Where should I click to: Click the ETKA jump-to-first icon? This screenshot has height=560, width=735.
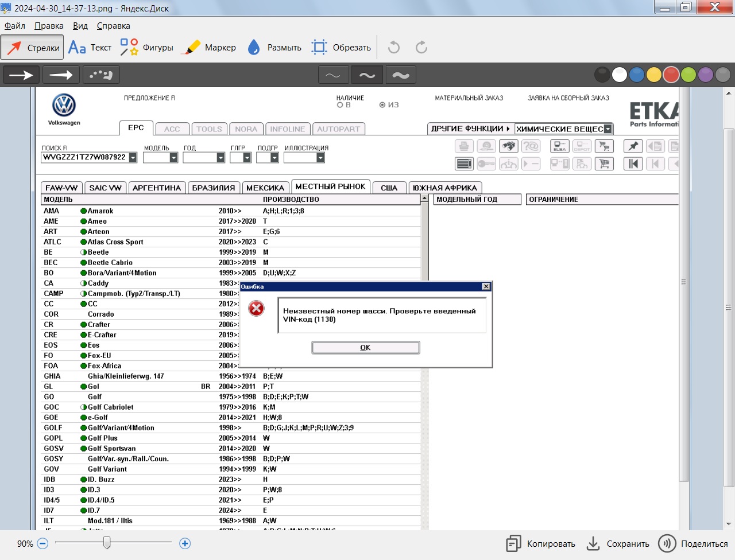coord(633,164)
